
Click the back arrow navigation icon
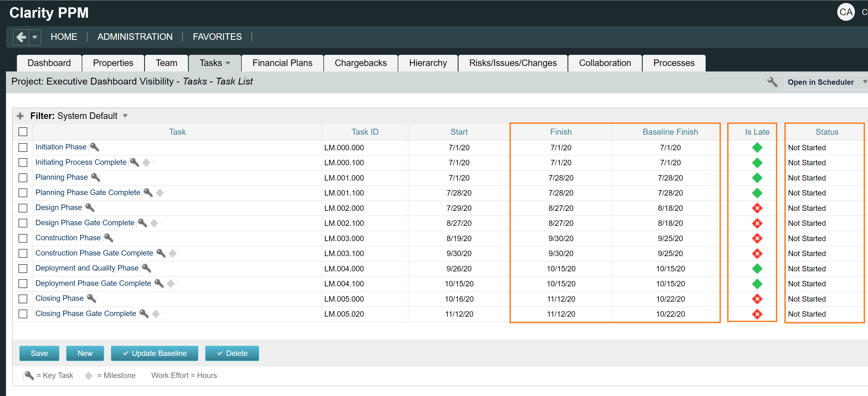click(21, 37)
